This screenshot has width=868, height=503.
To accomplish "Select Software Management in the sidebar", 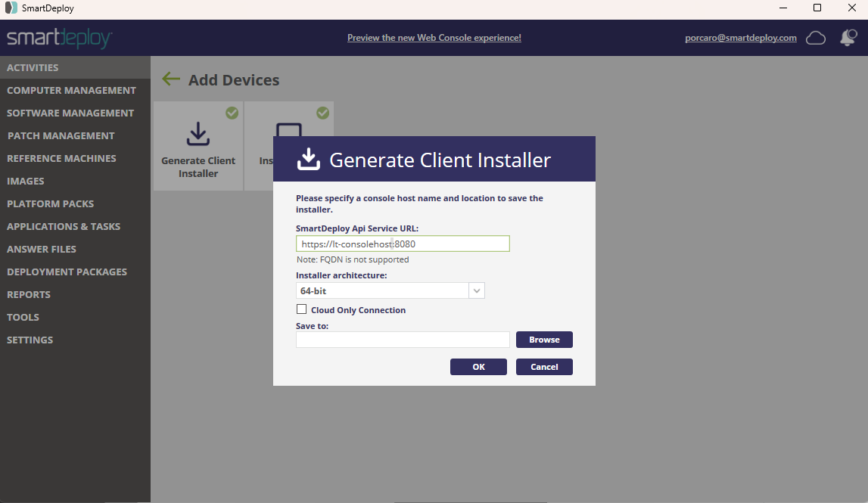I will coord(70,113).
